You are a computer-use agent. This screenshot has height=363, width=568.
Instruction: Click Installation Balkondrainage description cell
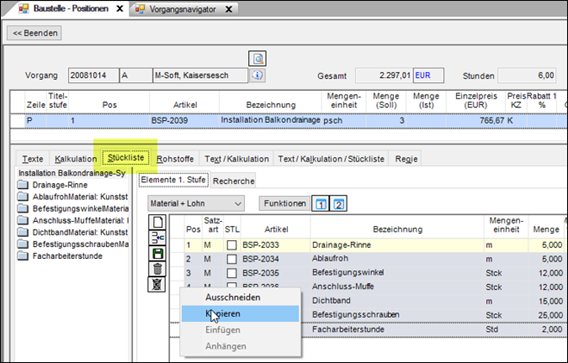pyautogui.click(x=271, y=120)
